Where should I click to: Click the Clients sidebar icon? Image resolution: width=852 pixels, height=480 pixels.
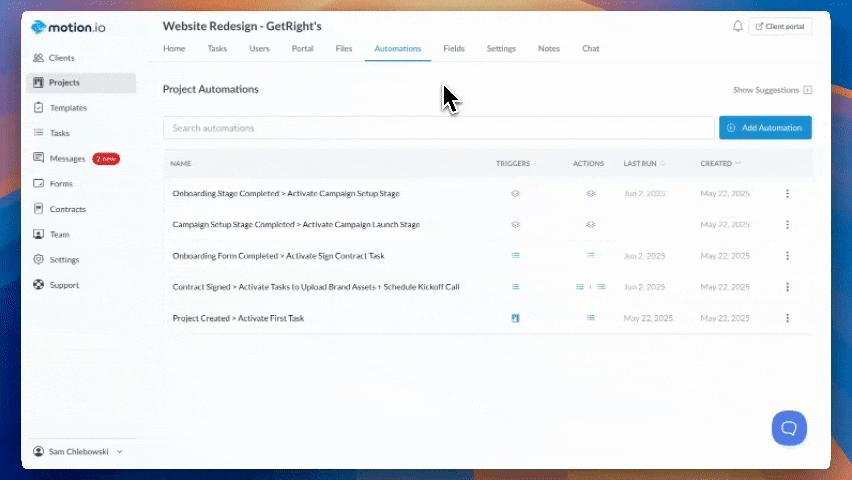coord(39,58)
